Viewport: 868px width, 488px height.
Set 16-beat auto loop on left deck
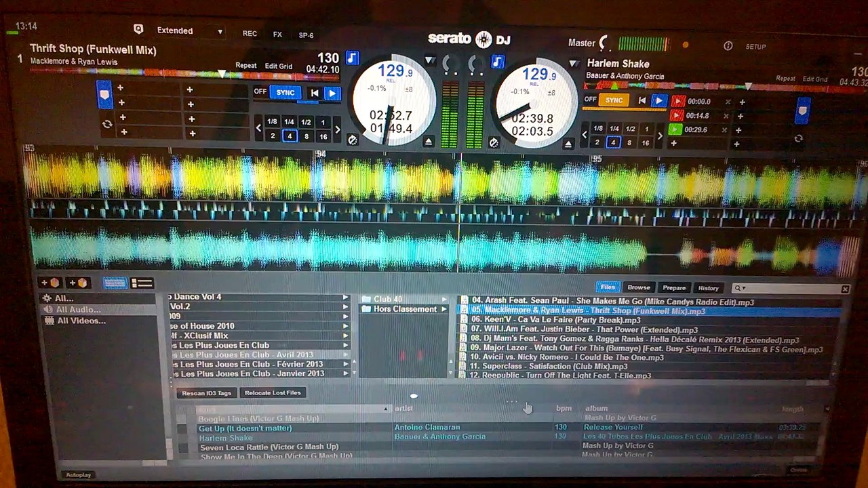[323, 136]
